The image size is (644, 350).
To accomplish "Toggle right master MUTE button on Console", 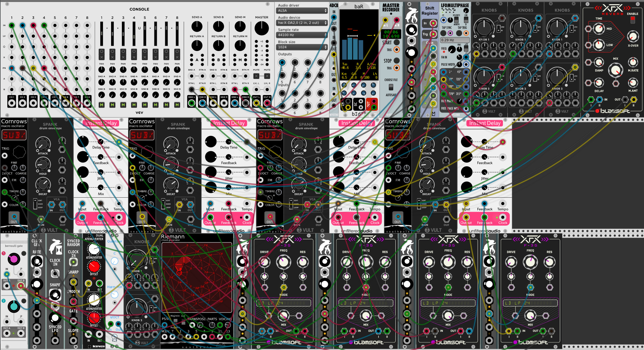I will (267, 76).
